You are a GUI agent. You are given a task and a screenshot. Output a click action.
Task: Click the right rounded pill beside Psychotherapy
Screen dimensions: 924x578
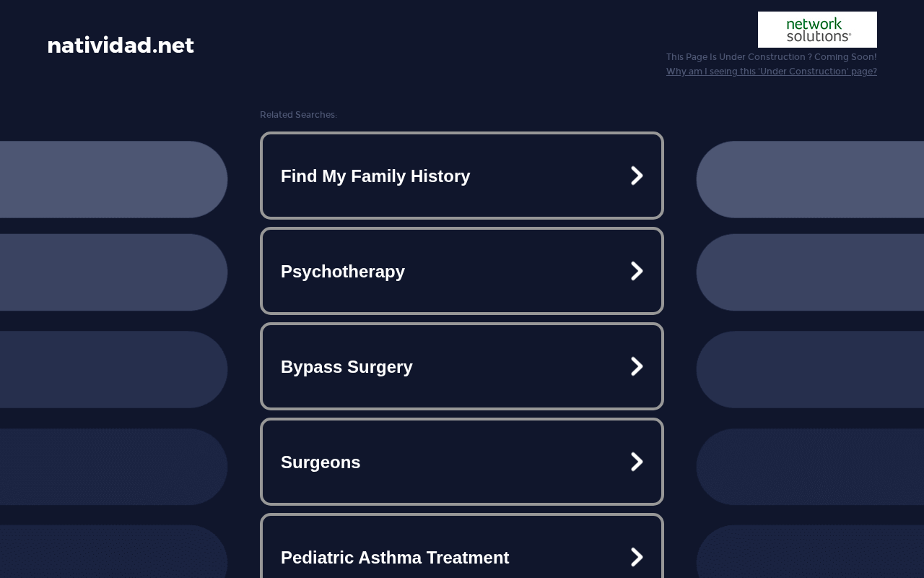(810, 272)
